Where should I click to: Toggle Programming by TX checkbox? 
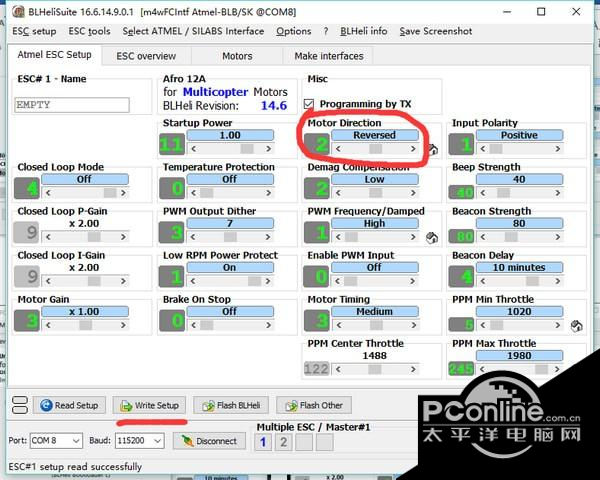309,104
